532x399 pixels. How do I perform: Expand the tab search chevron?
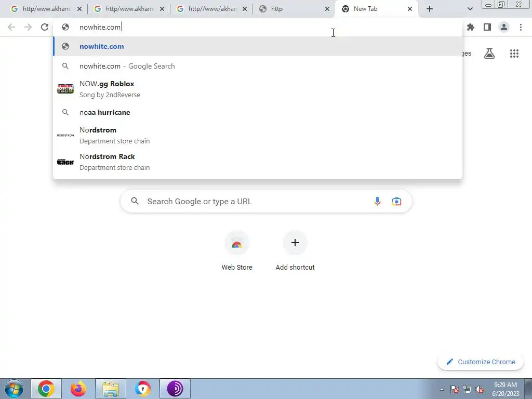470,9
